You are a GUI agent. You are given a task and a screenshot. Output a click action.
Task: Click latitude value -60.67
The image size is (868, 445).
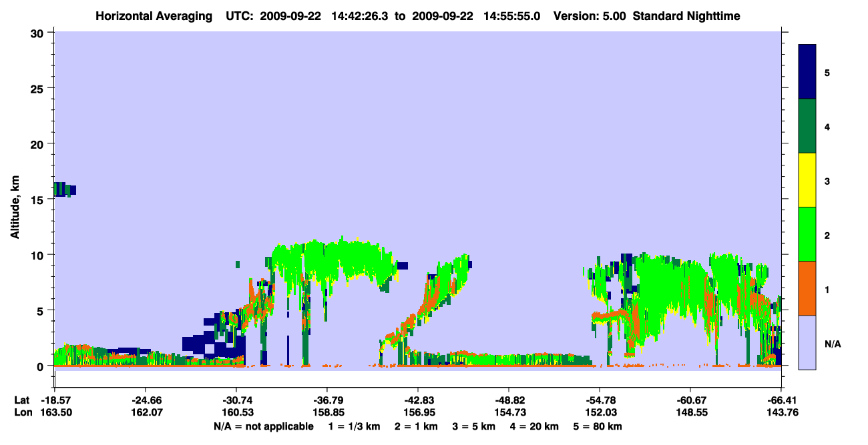pos(690,400)
